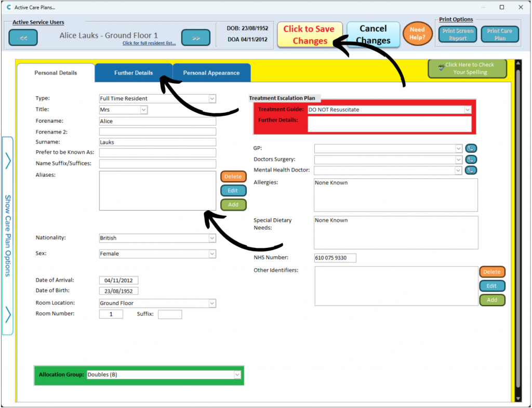Open the Room Location dropdown

[x=212, y=303]
